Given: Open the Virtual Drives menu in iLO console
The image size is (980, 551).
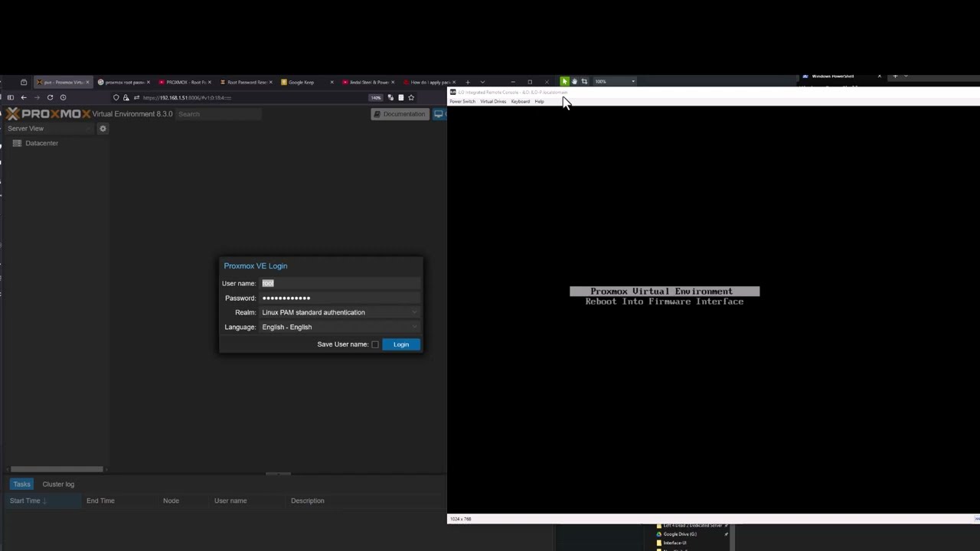Looking at the screenshot, I should [493, 102].
